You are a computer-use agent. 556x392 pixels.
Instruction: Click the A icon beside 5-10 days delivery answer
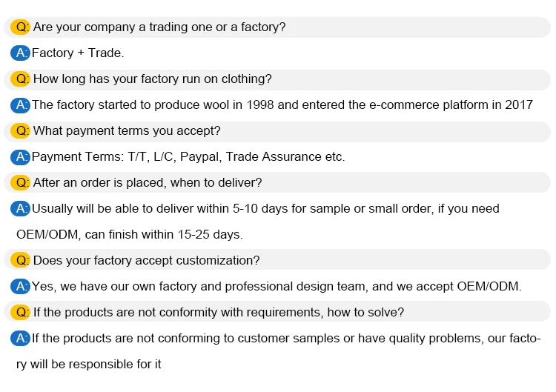tap(20, 209)
